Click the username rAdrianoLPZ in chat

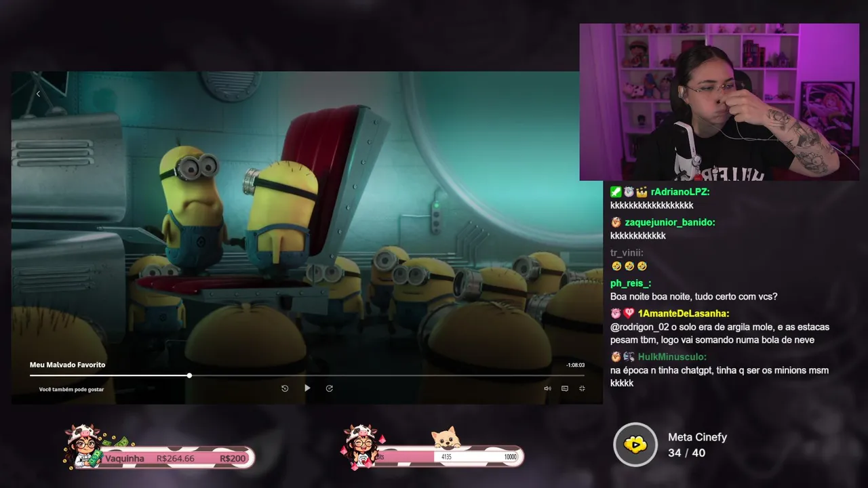(x=680, y=192)
